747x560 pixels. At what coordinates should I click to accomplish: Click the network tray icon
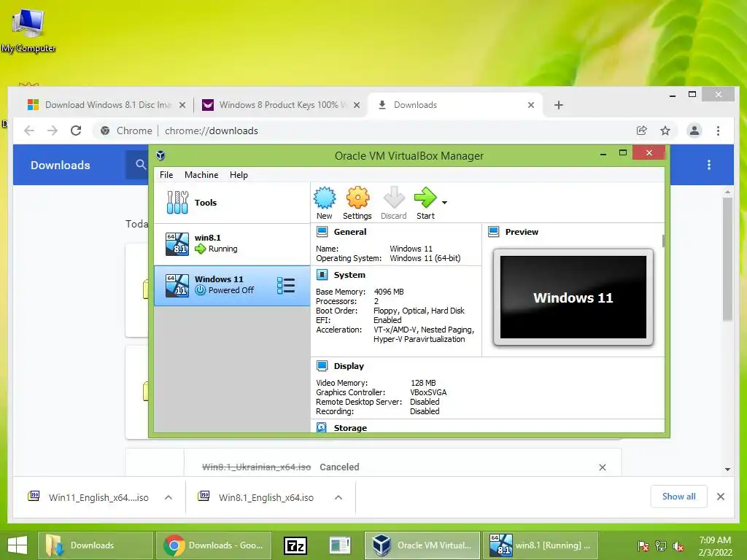(x=661, y=545)
